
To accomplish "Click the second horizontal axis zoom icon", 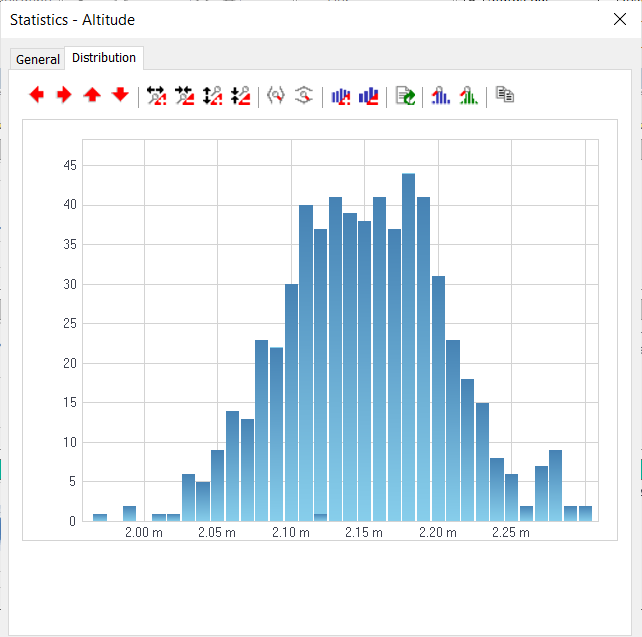I will 184,96.
